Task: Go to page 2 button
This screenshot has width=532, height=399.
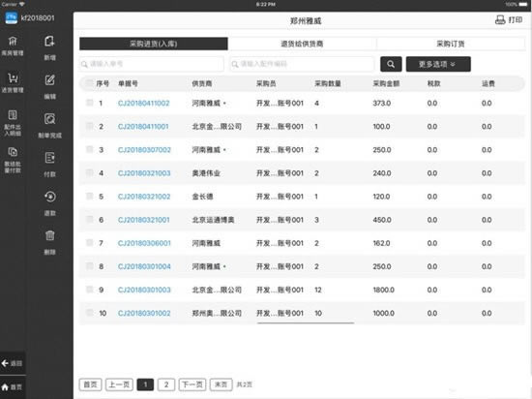Action: pos(166,384)
